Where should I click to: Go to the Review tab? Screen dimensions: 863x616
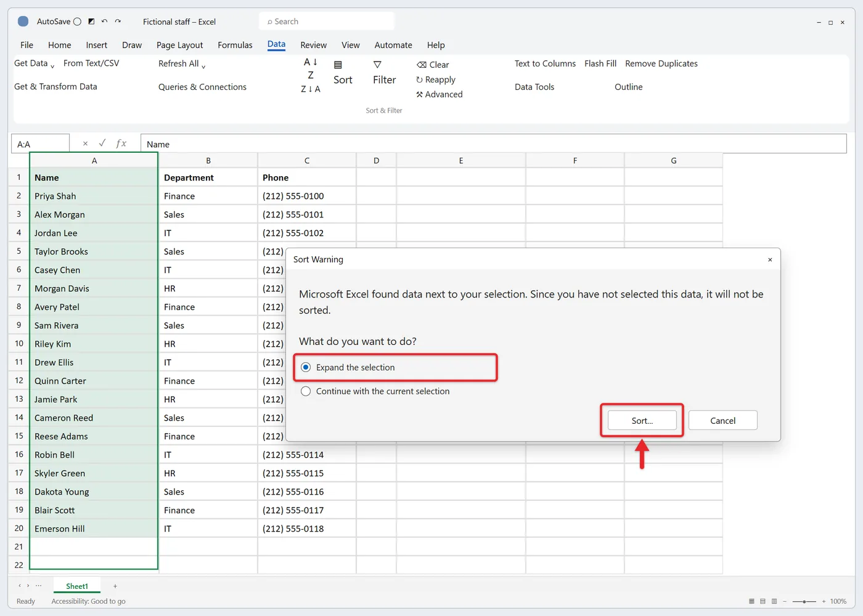pos(313,45)
